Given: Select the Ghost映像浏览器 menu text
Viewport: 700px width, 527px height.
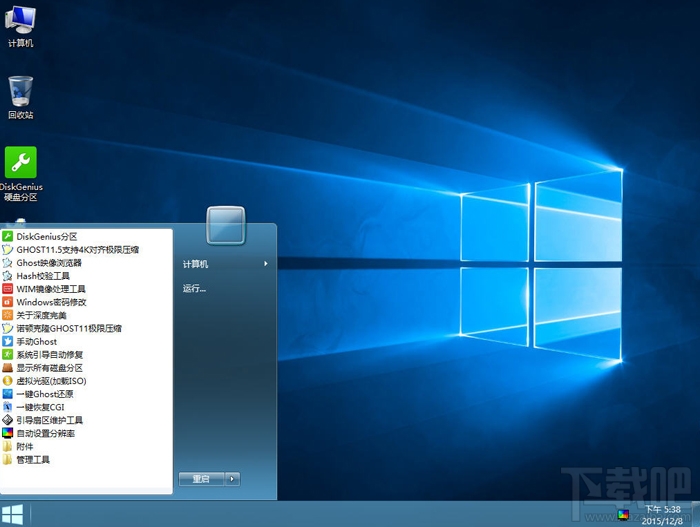Looking at the screenshot, I should click(49, 263).
